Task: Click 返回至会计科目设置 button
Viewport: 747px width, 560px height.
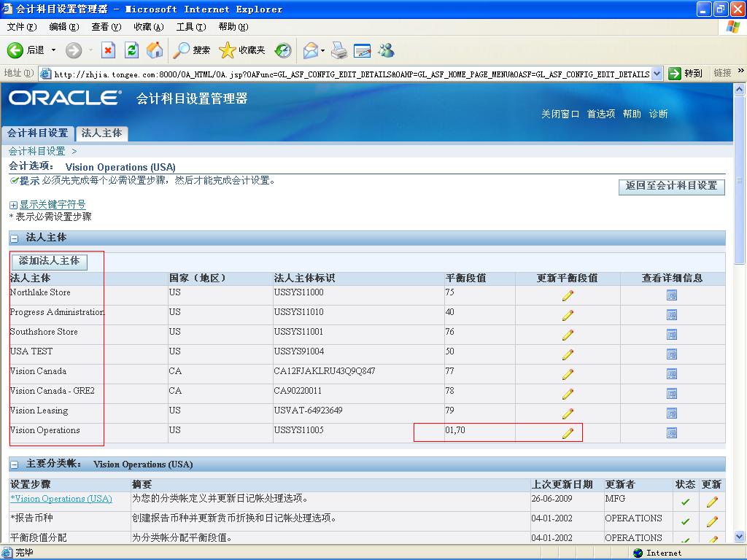Action: point(671,186)
